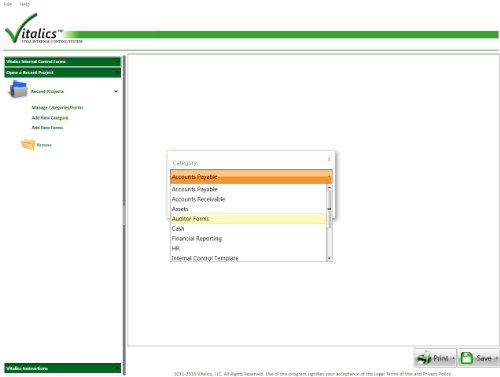This screenshot has height=377, width=500.
Task: Click the Save button
Action: point(478,358)
